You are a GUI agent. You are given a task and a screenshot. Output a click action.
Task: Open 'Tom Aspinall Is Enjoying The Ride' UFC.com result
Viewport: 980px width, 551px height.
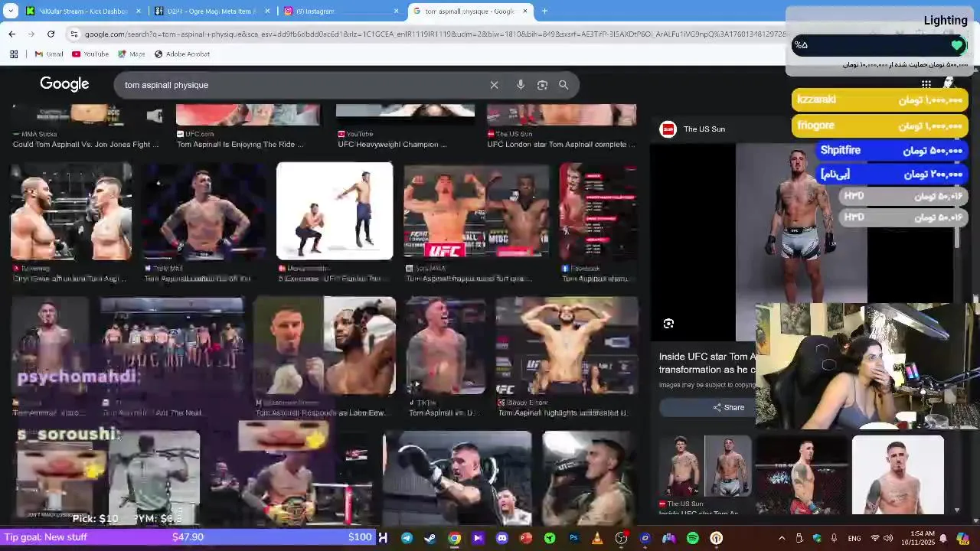tap(240, 144)
